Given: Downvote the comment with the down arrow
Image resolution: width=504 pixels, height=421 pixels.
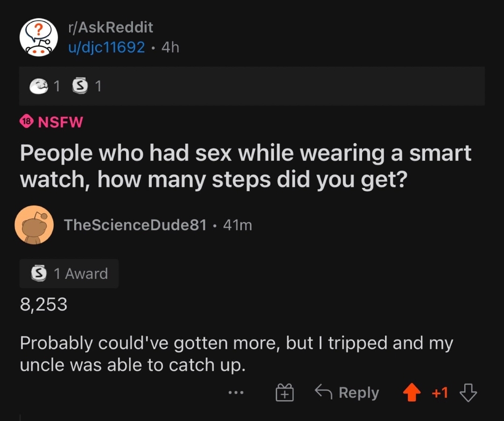Looking at the screenshot, I should [468, 393].
